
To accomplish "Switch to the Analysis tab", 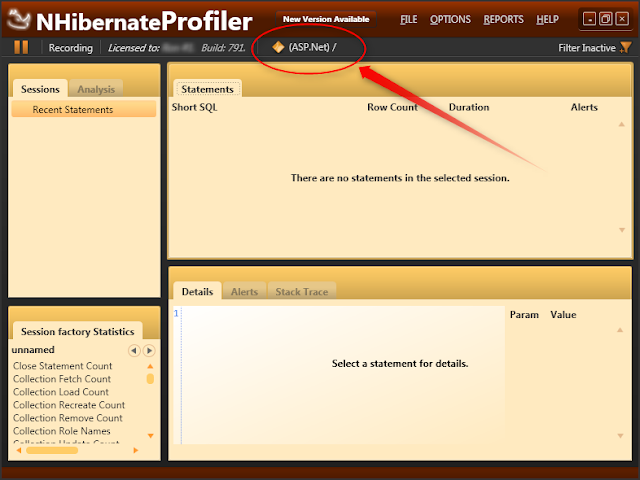I will point(96,89).
